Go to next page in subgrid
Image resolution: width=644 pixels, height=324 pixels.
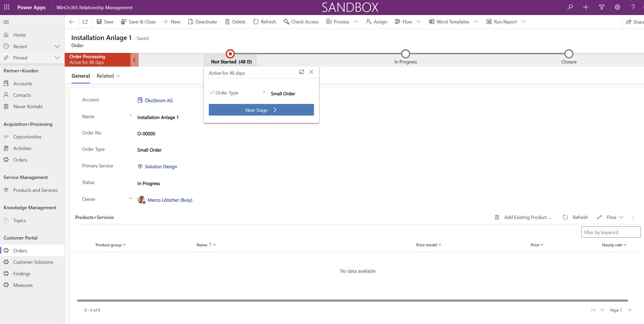[629, 310]
